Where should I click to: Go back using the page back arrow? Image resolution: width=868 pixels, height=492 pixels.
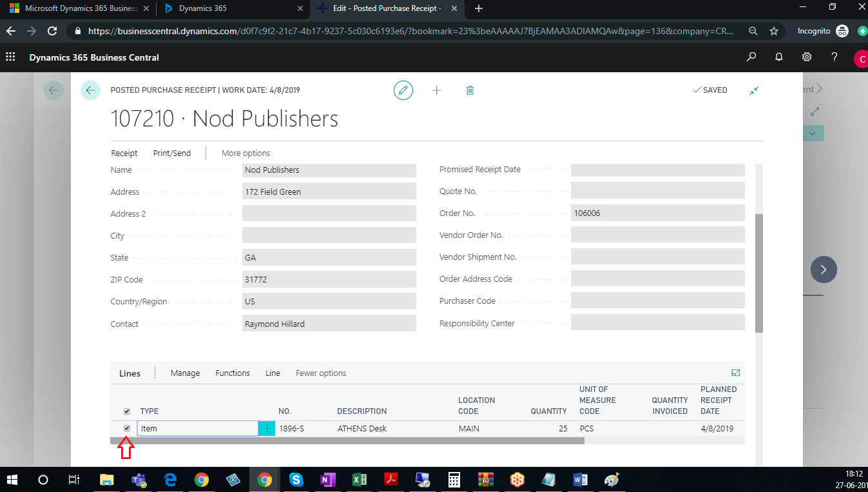click(x=90, y=90)
